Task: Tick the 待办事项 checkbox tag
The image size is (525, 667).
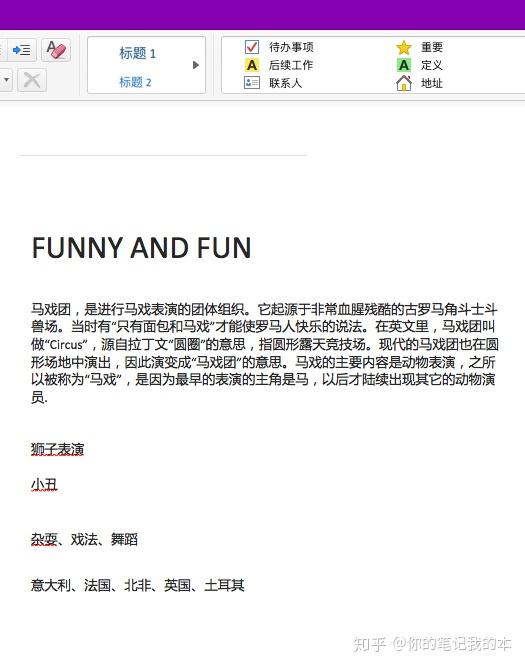Action: (252, 47)
